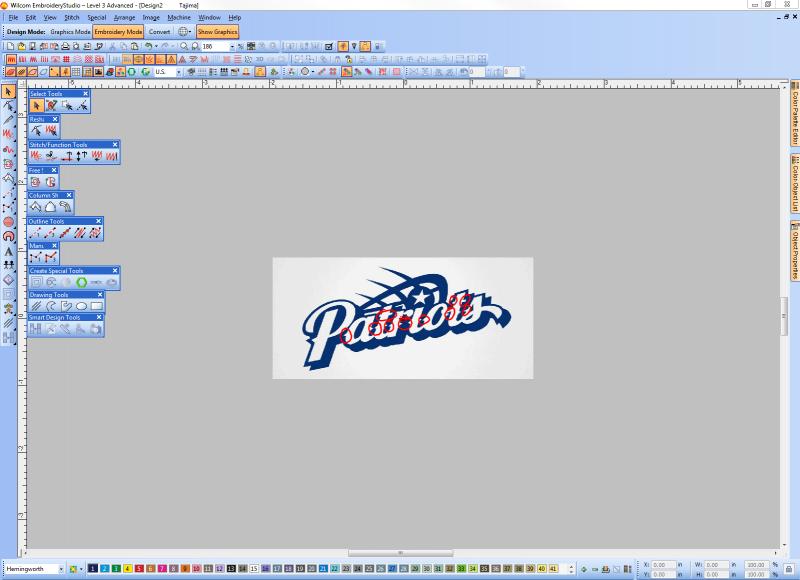This screenshot has width=800, height=580.
Task: Click first tool in Outline Tools panel
Action: (35, 233)
